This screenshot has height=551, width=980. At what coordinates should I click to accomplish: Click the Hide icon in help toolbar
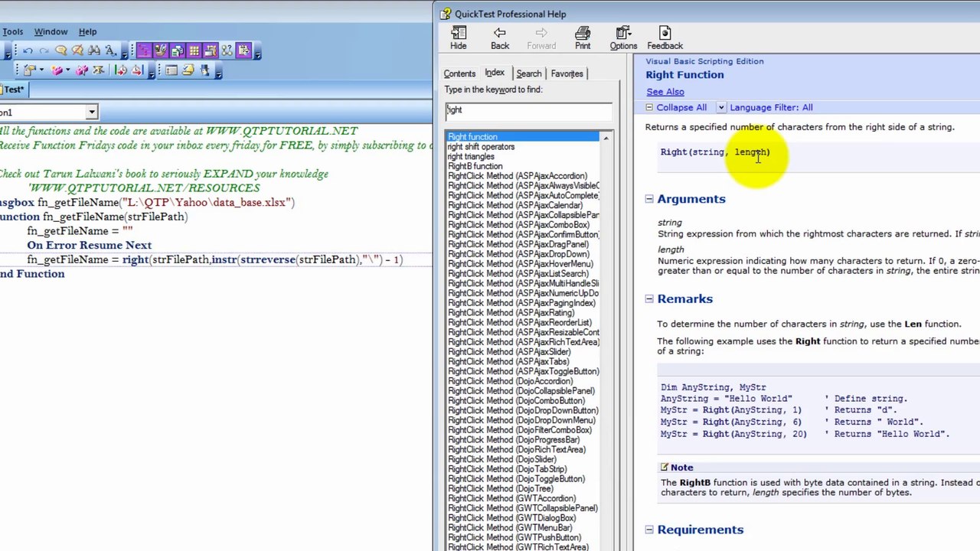click(x=458, y=38)
